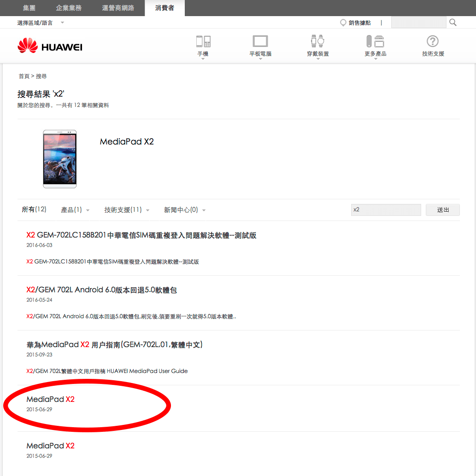
Task: Open 華為MediaPad X2 用户指南 result title
Action: tap(115, 344)
